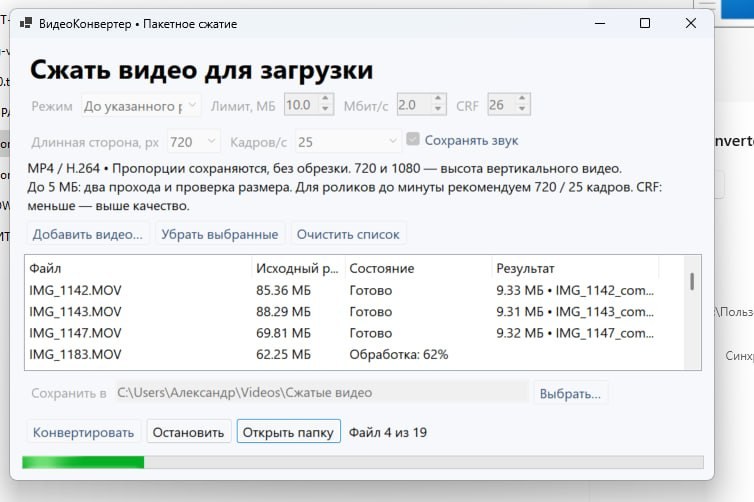Click the CRF value field
Viewport: 754px width, 502px height.
pyautogui.click(x=501, y=105)
